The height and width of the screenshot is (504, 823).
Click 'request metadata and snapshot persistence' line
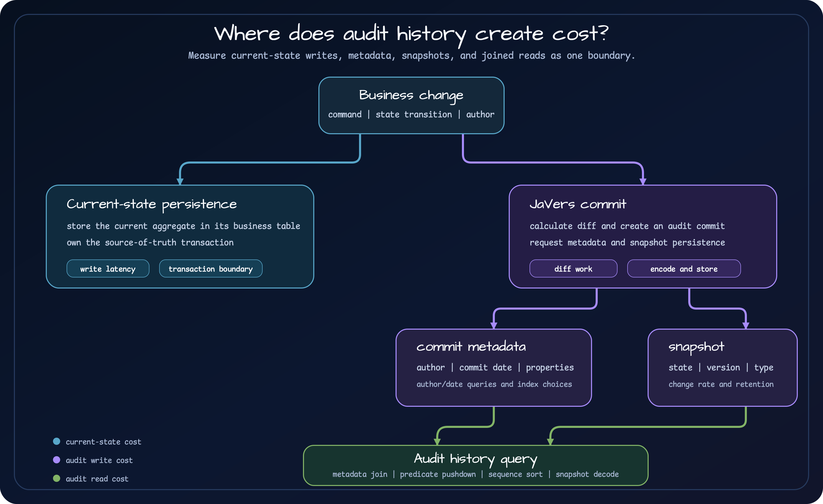[x=627, y=242]
